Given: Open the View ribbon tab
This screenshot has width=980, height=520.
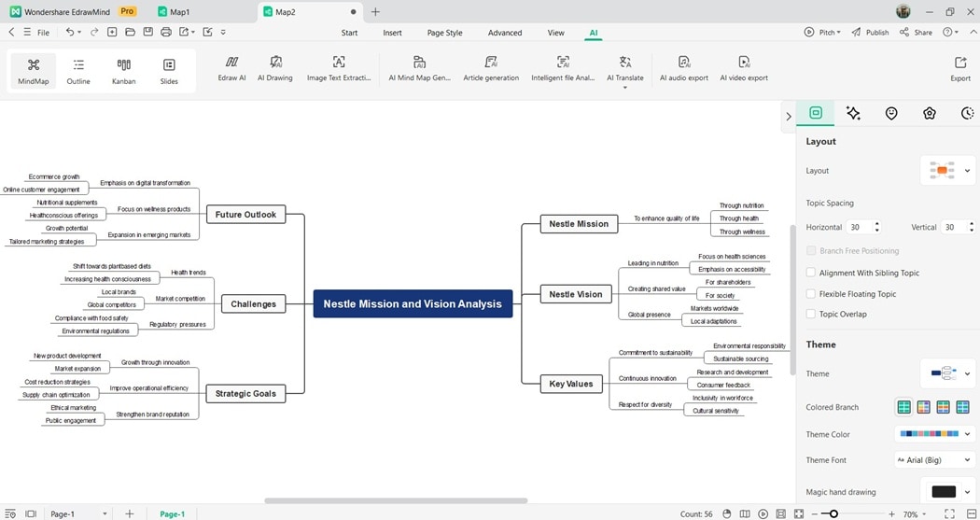Looking at the screenshot, I should [x=555, y=33].
